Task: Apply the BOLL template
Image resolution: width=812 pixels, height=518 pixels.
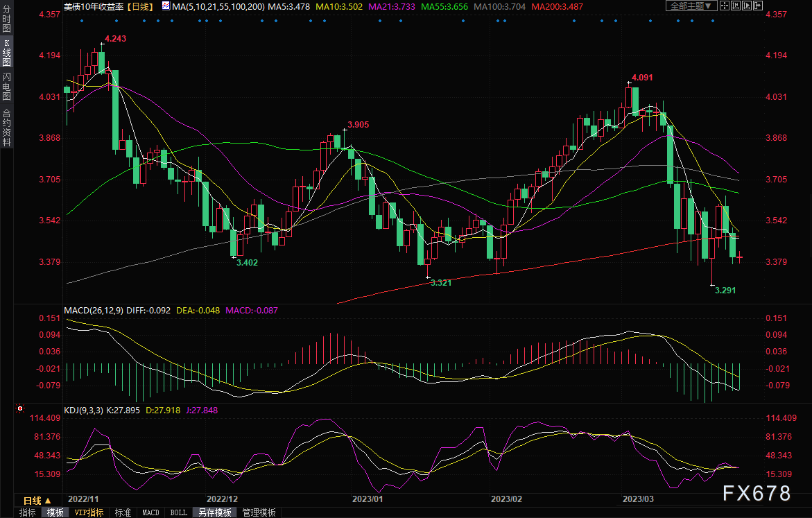Action: pos(179,512)
